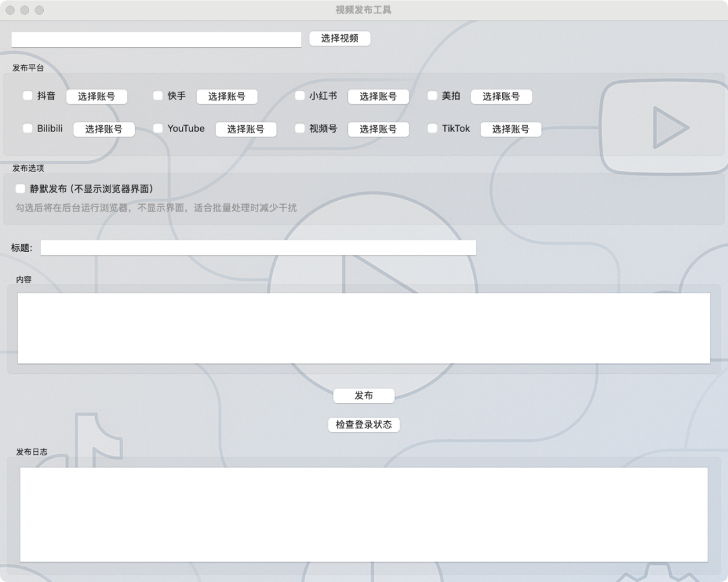
Task: Select account for 视频号
Action: tap(378, 129)
